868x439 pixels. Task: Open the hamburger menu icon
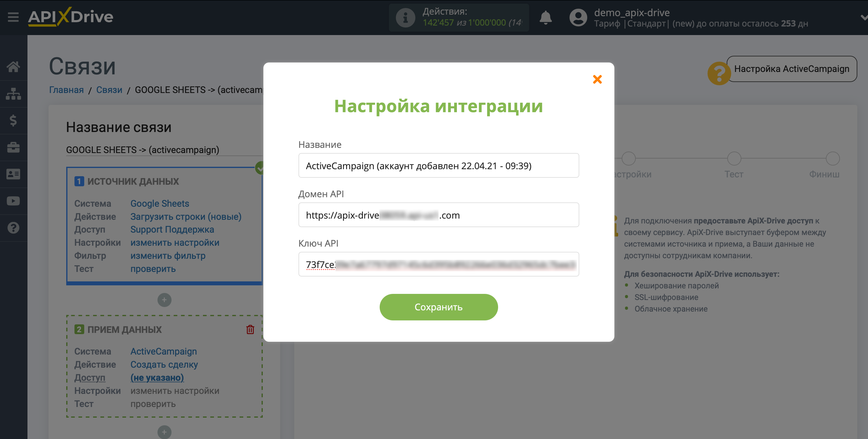tap(13, 17)
